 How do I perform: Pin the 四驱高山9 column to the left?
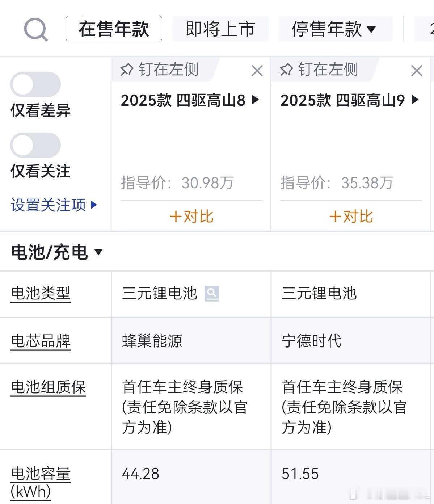pyautogui.click(x=319, y=70)
